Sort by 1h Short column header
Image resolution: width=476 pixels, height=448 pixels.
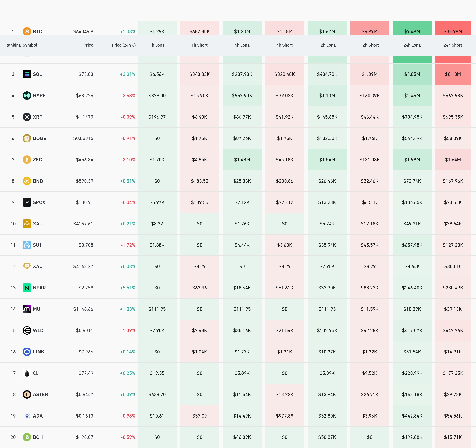point(199,45)
